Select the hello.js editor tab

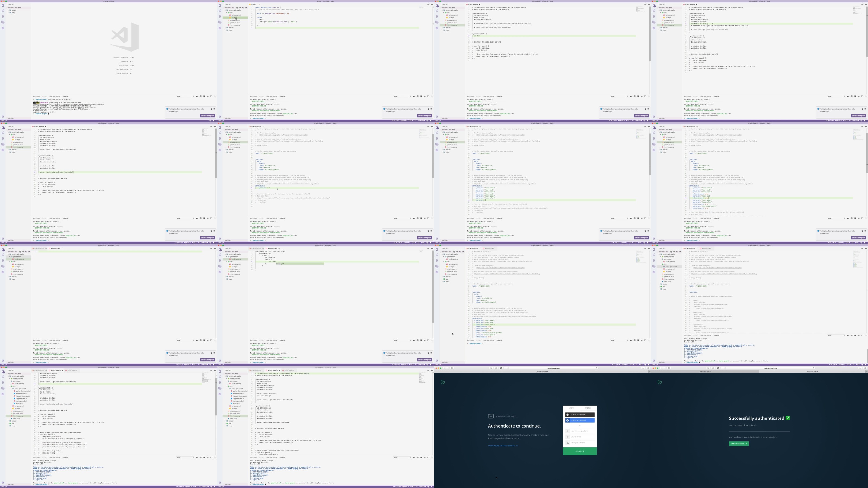tap(254, 4)
